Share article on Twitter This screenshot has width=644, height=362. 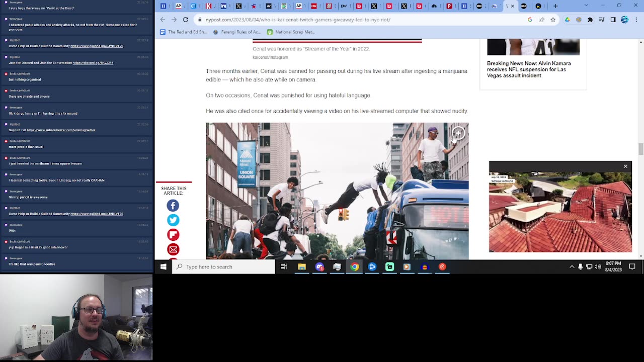173,220
